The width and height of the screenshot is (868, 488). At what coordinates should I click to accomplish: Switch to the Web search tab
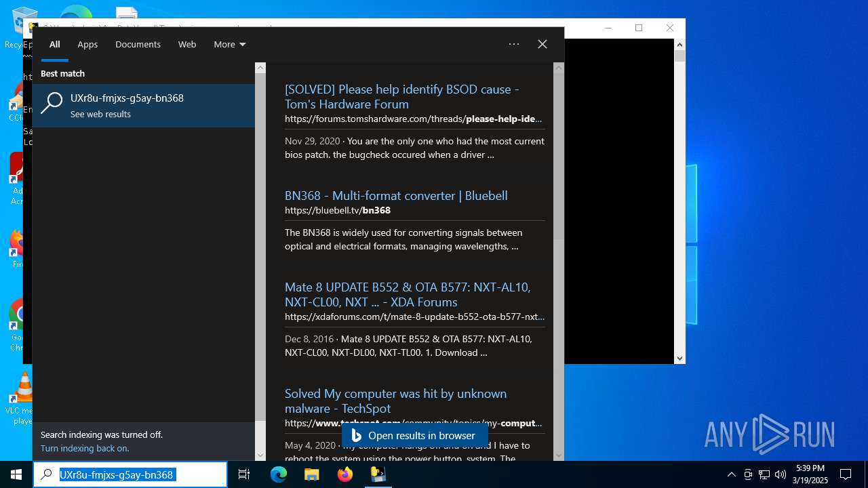[187, 44]
